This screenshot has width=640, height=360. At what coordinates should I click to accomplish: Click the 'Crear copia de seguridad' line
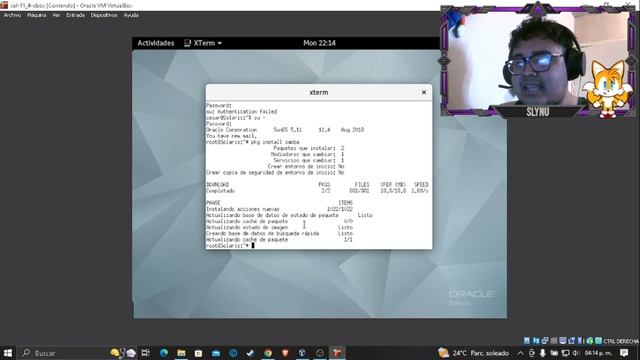[275, 173]
